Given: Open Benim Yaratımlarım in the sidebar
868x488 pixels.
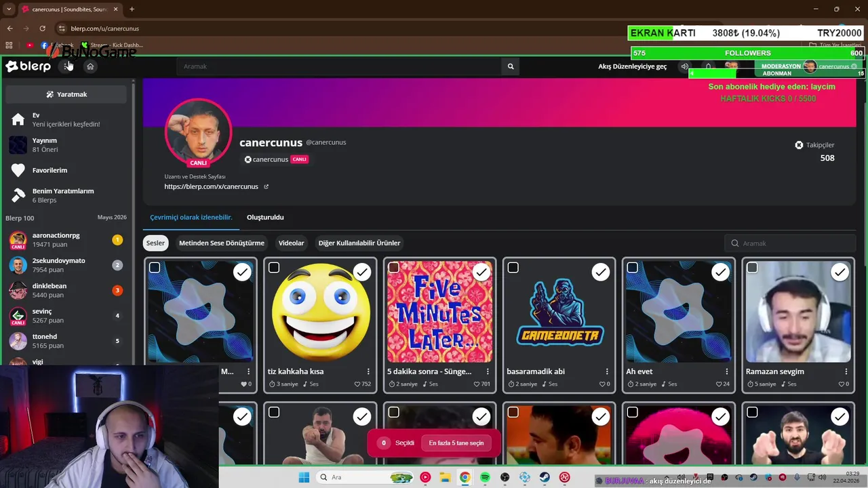Looking at the screenshot, I should (66, 196).
